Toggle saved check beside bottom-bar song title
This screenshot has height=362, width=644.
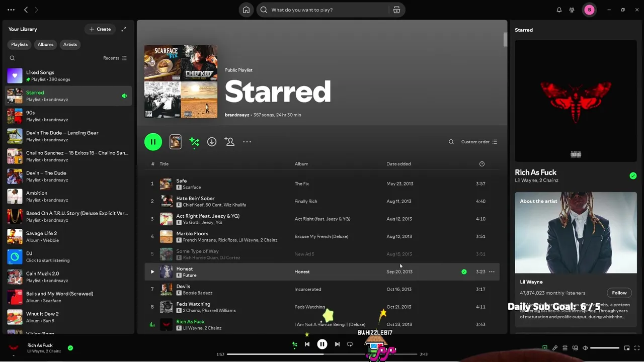(x=70, y=347)
